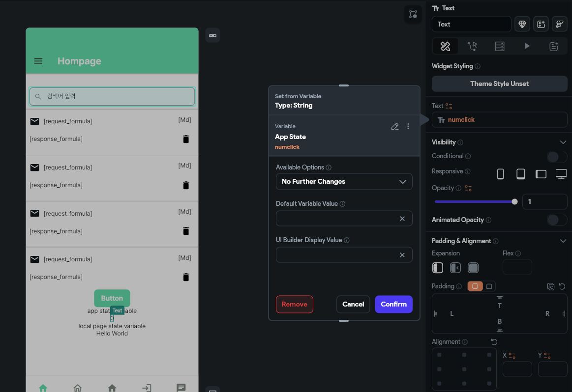Click variable binding icon next to Opacity
This screenshot has height=392, width=572.
pos(468,188)
